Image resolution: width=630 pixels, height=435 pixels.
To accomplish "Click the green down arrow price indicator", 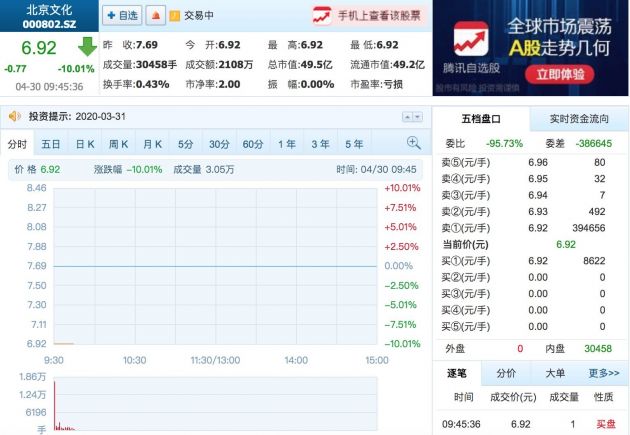I will click(87, 47).
